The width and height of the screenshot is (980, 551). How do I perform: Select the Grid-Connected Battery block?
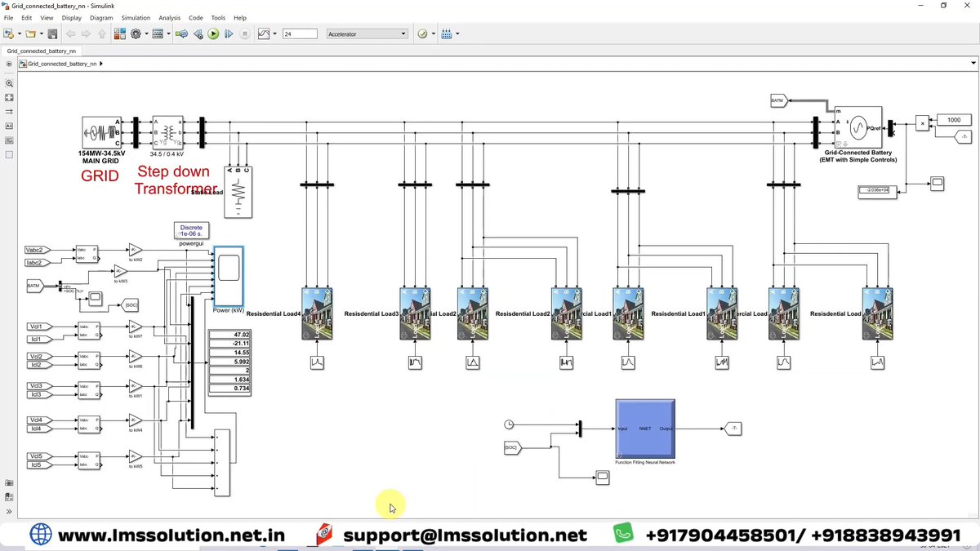tap(857, 127)
